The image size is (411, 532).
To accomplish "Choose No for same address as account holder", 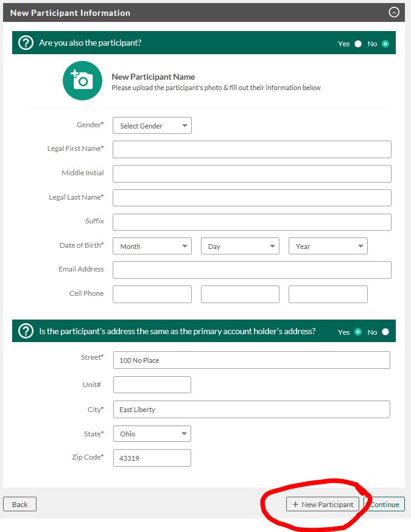I will (385, 332).
